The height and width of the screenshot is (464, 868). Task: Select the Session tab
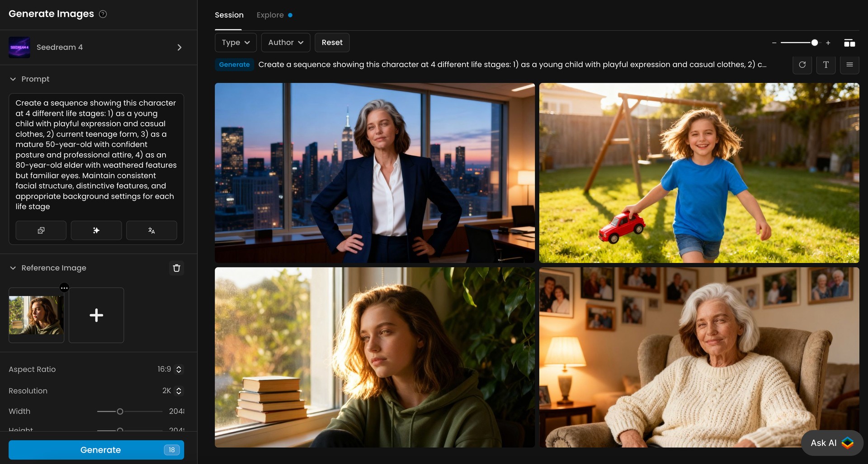pyautogui.click(x=229, y=15)
